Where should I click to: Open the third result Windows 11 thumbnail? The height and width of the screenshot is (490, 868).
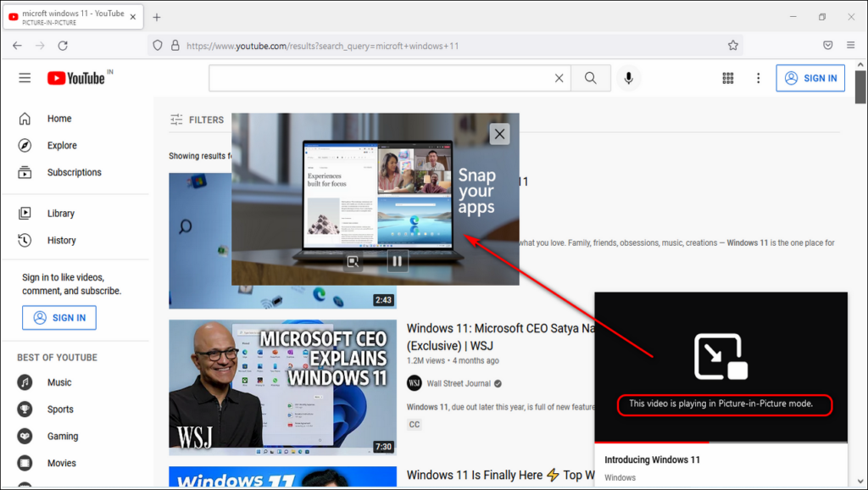pyautogui.click(x=283, y=476)
